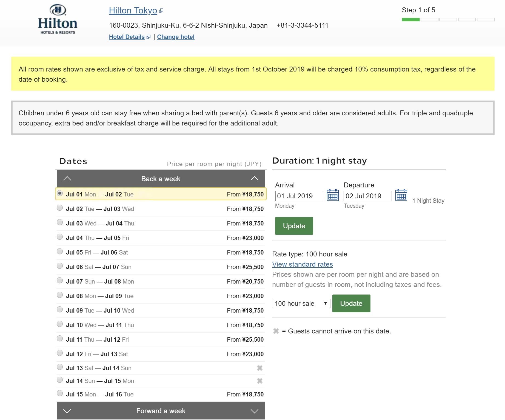Click price From ¥18,750 for Jul 15
The image size is (505, 420).
click(x=245, y=394)
